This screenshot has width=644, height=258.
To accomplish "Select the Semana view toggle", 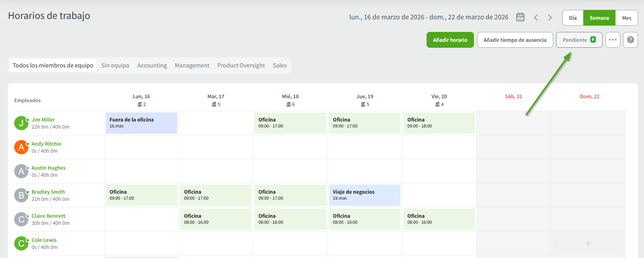I will [599, 18].
